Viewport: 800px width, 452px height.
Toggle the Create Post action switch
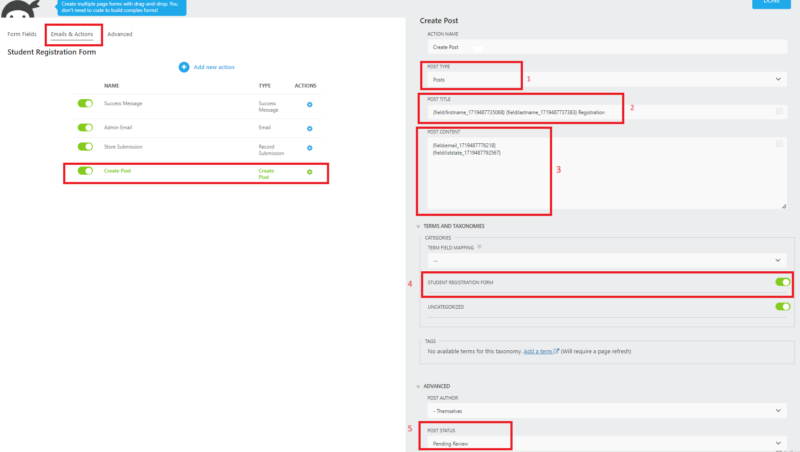[85, 170]
